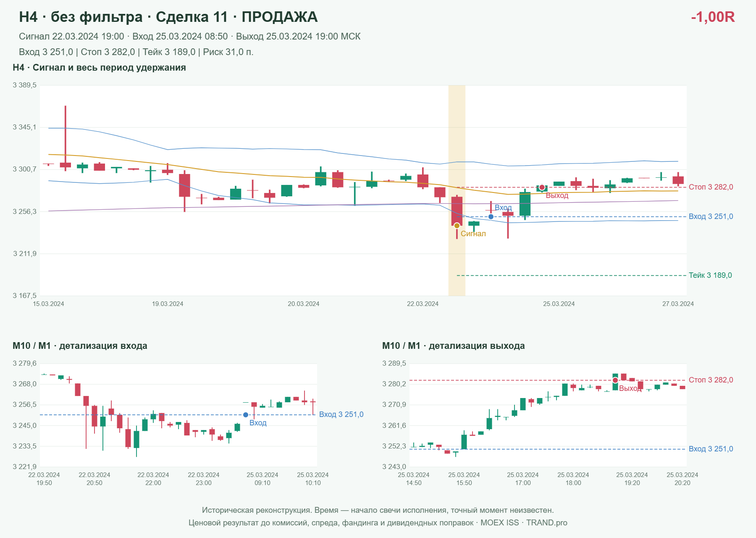Click the 3 389,5 price axis label
The height and width of the screenshot is (538, 756).
pyautogui.click(x=25, y=85)
